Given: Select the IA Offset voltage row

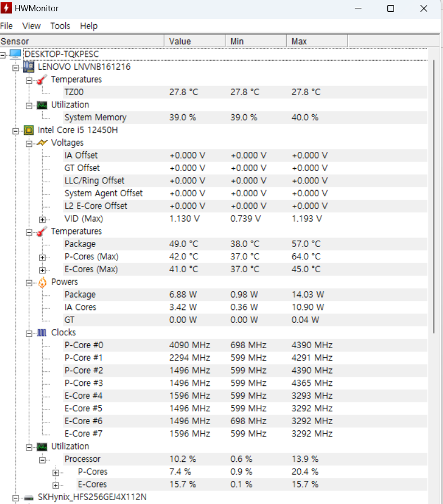Looking at the screenshot, I should [246, 156].
